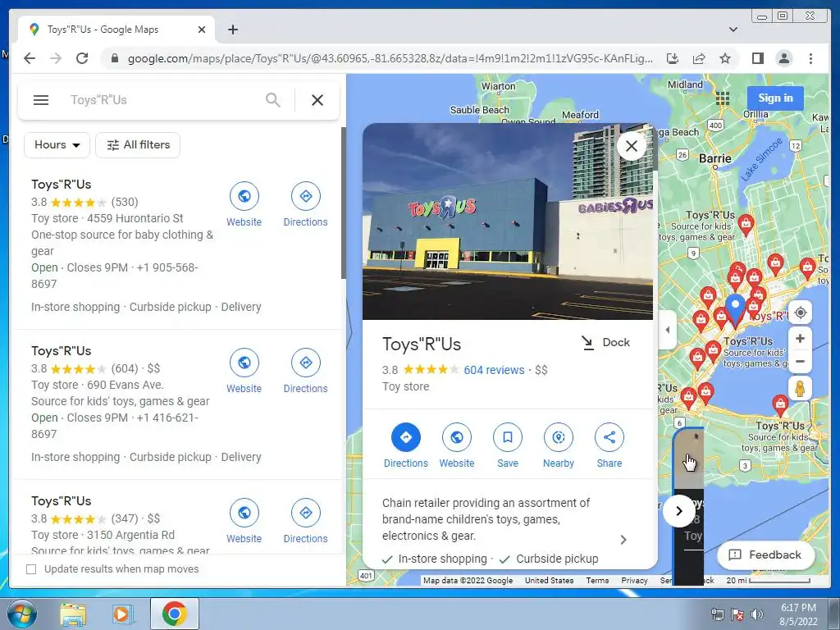Open the Terms link on the map
Image resolution: width=840 pixels, height=630 pixels.
coord(597,580)
